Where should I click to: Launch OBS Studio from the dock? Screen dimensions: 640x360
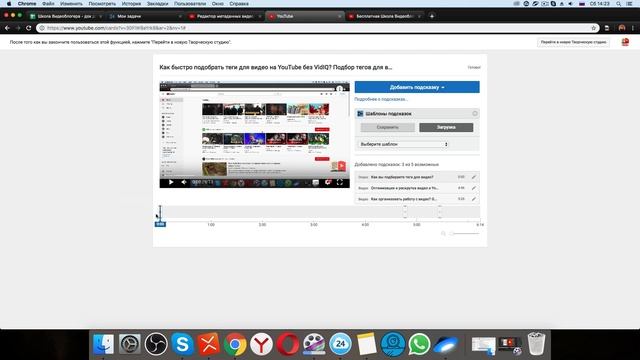coord(156,344)
